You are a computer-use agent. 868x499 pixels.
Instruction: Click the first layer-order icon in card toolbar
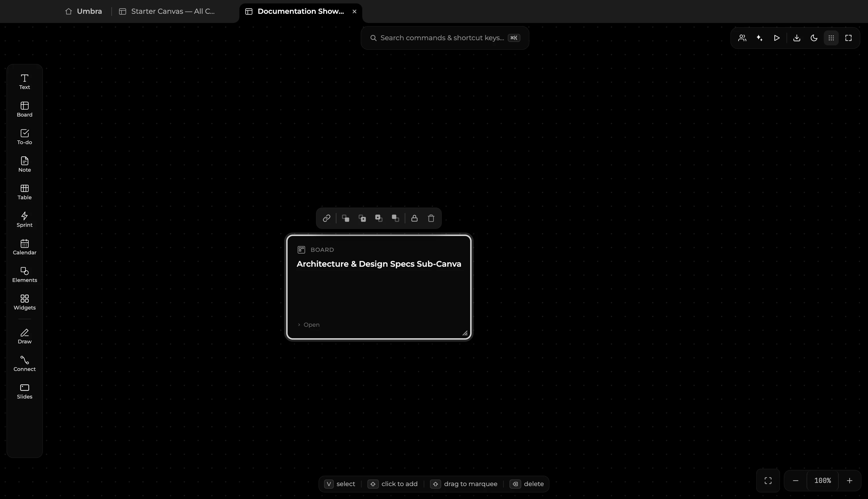click(x=346, y=218)
